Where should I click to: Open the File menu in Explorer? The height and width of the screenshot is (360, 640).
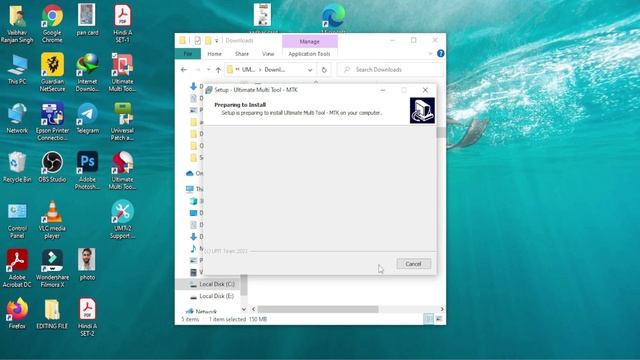click(x=188, y=54)
